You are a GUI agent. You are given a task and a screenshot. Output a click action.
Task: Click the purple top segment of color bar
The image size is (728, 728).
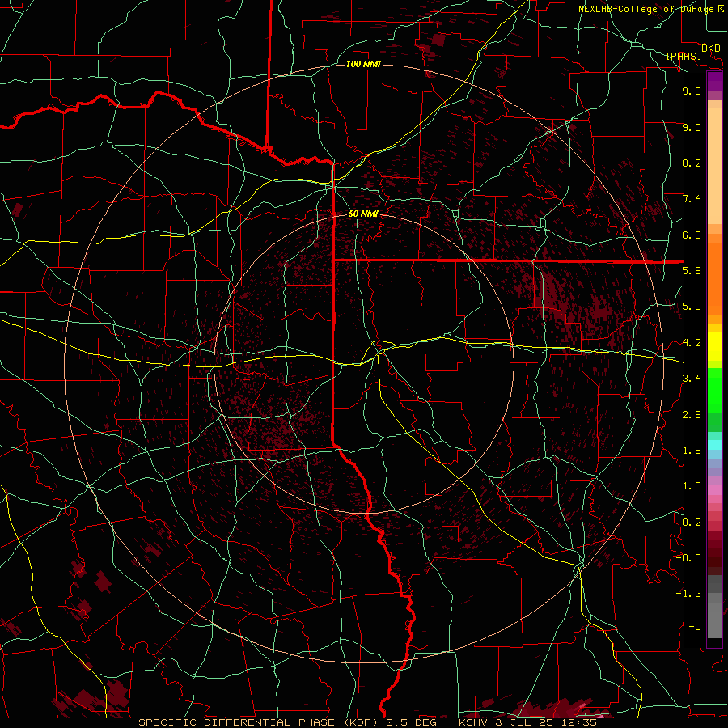[x=714, y=81]
